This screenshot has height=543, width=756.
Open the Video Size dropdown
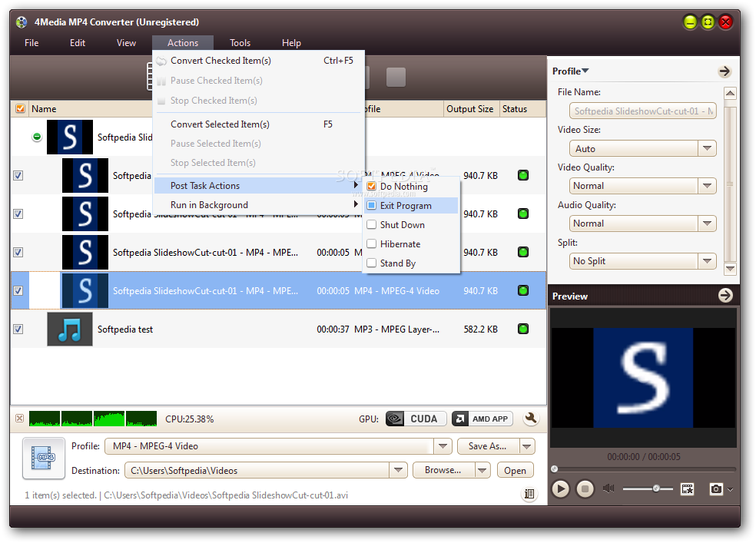(x=707, y=148)
